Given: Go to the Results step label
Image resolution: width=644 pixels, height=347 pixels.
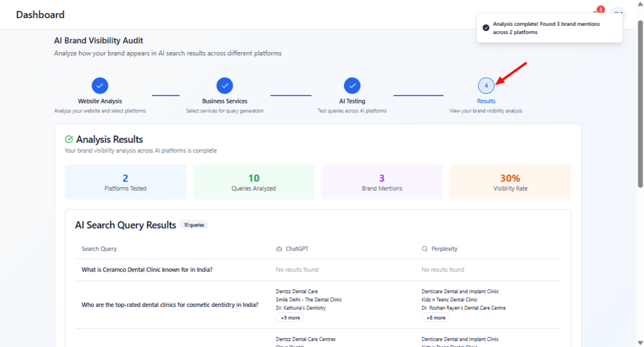Looking at the screenshot, I should [486, 101].
